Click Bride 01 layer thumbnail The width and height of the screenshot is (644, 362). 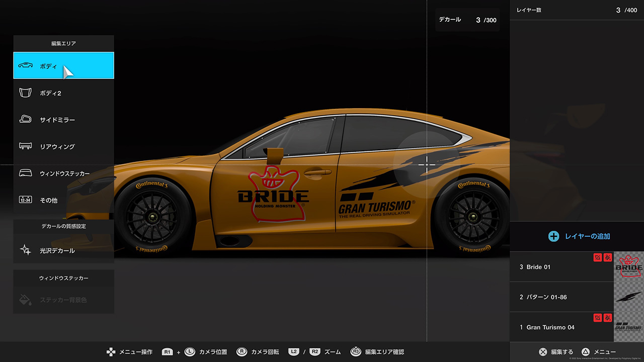pos(629,267)
